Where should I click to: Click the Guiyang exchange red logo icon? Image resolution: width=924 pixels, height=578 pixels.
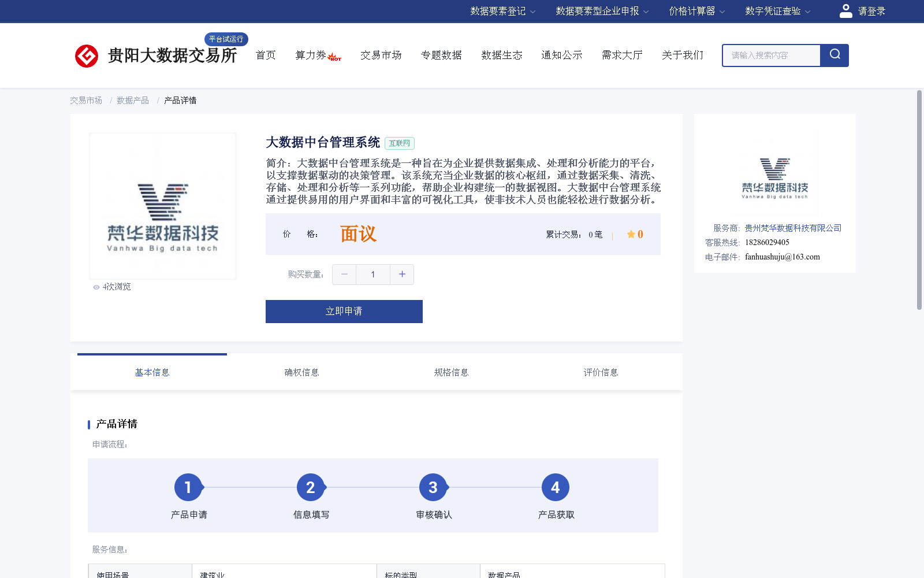[87, 56]
